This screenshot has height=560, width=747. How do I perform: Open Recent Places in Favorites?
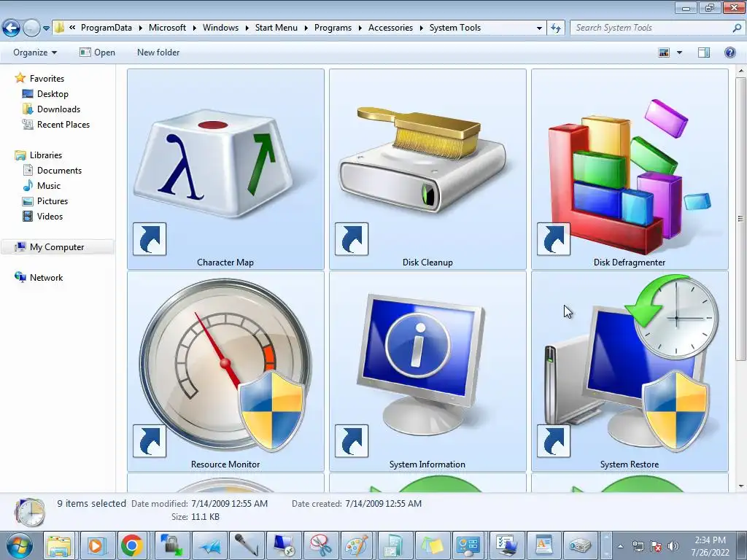click(x=63, y=124)
